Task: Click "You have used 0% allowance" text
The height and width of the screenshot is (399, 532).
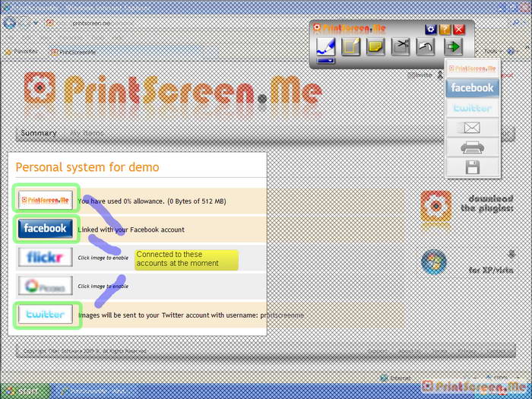Action: [152, 201]
